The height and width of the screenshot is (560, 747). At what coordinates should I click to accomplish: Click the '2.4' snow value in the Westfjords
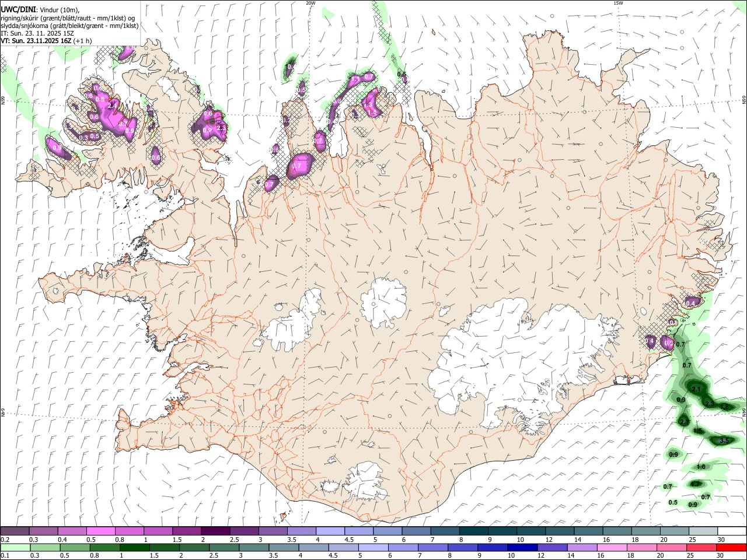[112, 106]
